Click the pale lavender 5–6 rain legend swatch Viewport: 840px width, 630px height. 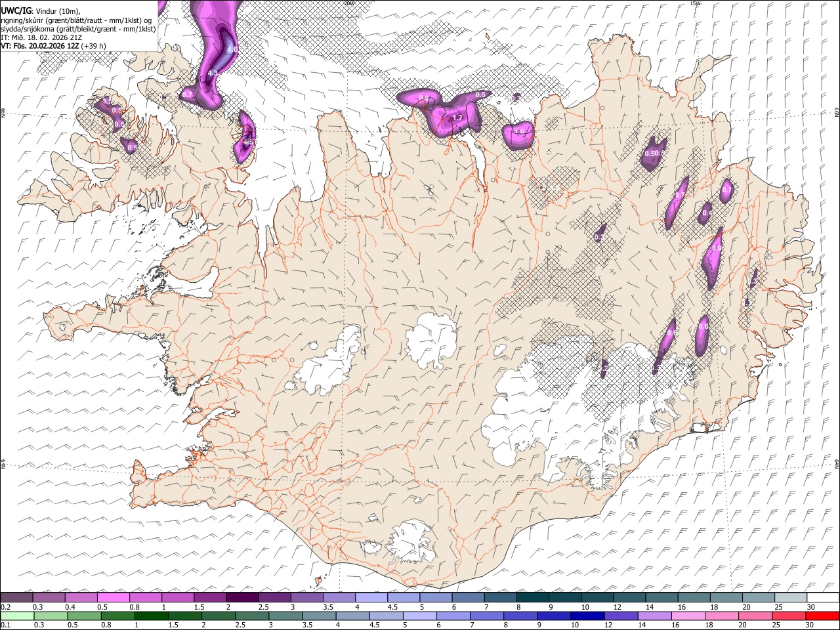point(419,616)
